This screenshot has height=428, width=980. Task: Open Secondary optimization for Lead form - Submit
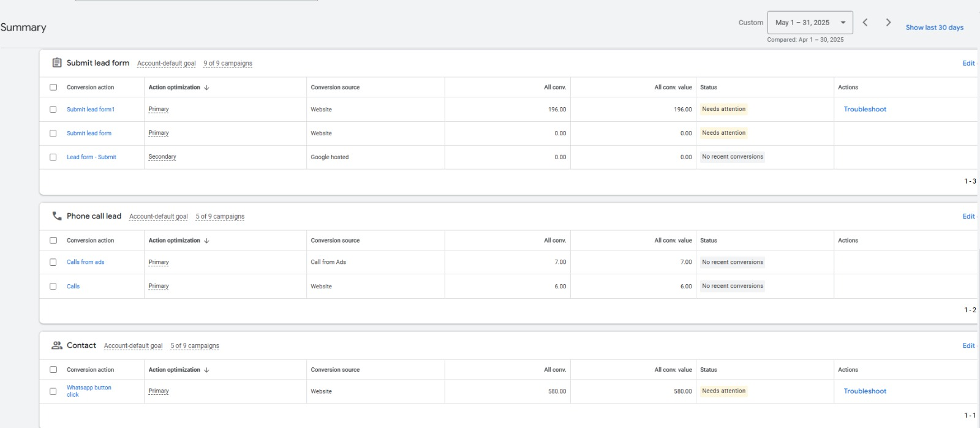click(162, 157)
